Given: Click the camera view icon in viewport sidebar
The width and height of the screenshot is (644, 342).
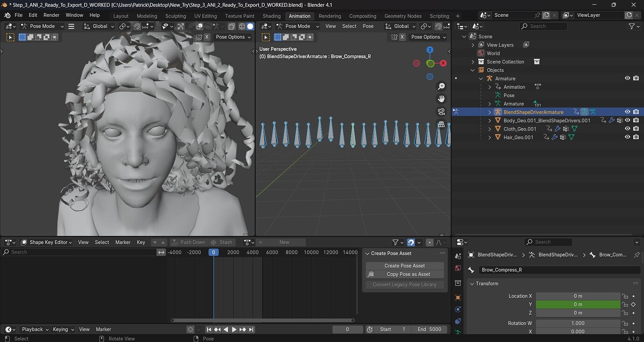Looking at the screenshot, I should tap(441, 111).
